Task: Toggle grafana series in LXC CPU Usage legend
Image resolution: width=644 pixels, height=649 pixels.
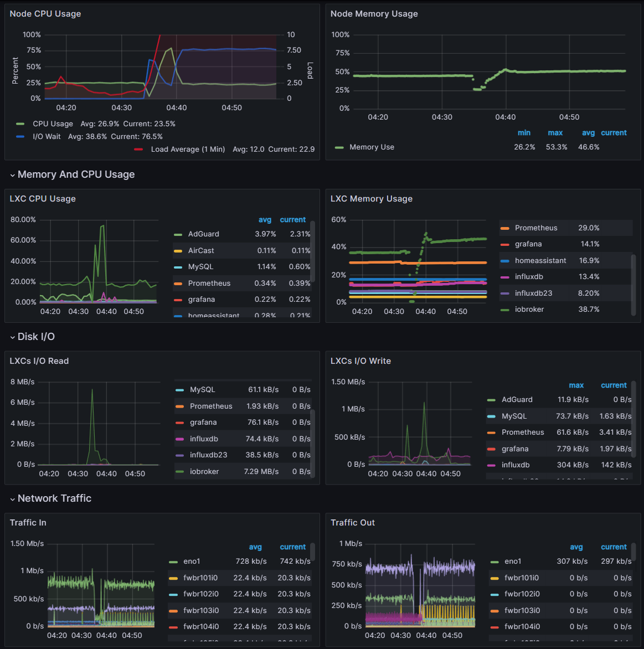Action: pyautogui.click(x=202, y=300)
